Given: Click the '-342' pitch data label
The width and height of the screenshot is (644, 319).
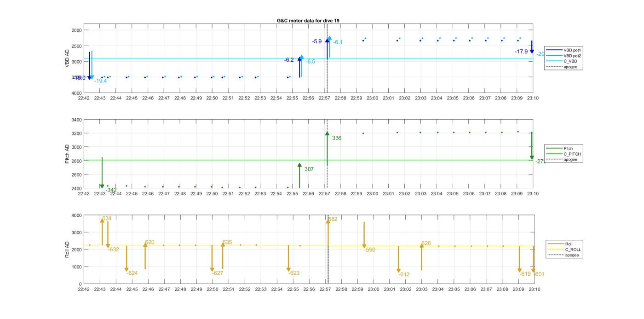Looking at the screenshot, I should tap(111, 190).
